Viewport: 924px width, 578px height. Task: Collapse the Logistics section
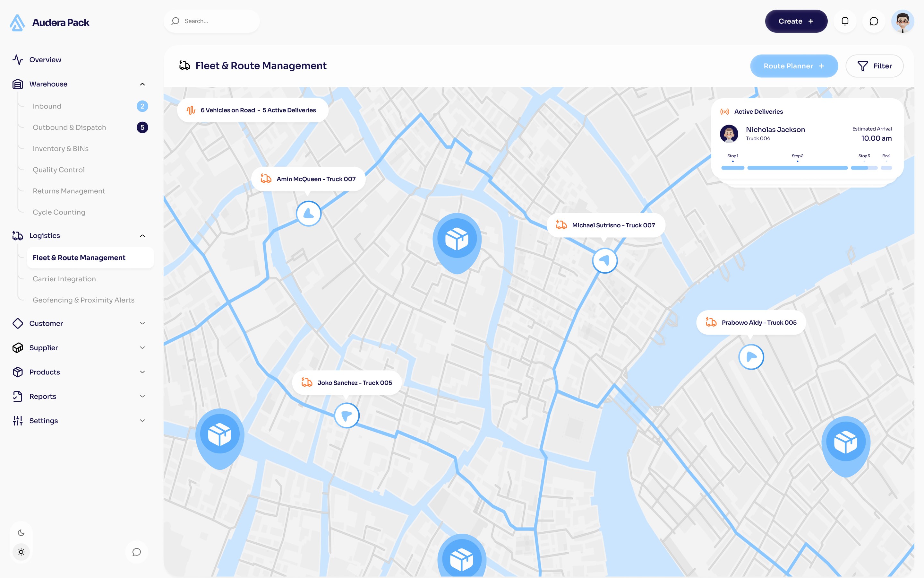tap(142, 235)
